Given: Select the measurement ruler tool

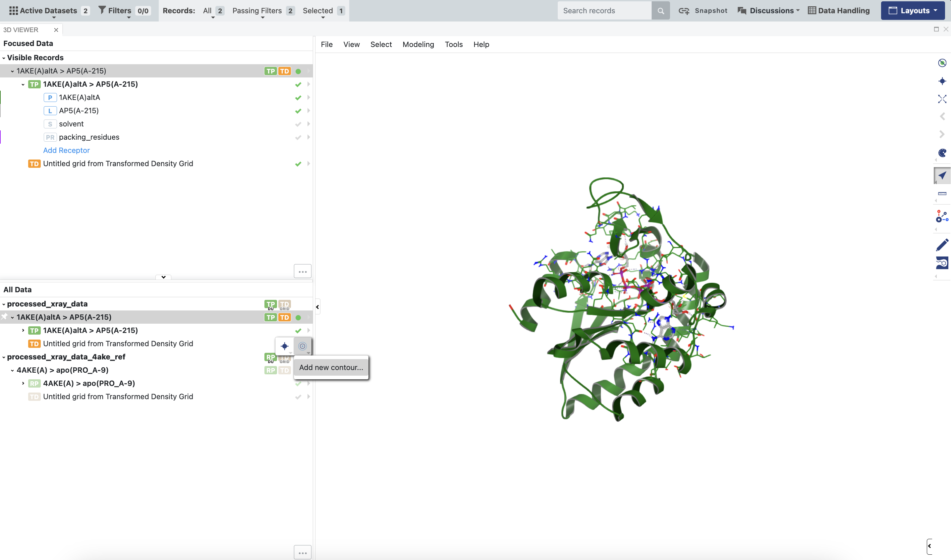Looking at the screenshot, I should [x=942, y=194].
